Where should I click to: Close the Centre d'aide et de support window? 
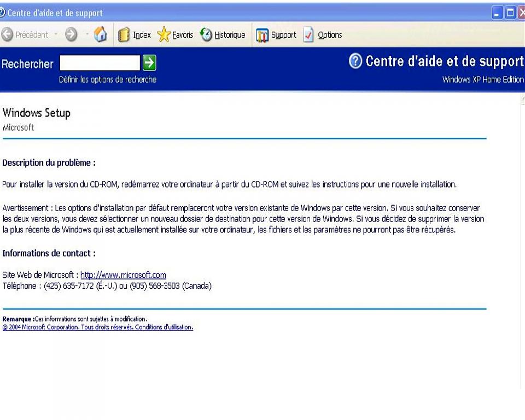pos(521,13)
